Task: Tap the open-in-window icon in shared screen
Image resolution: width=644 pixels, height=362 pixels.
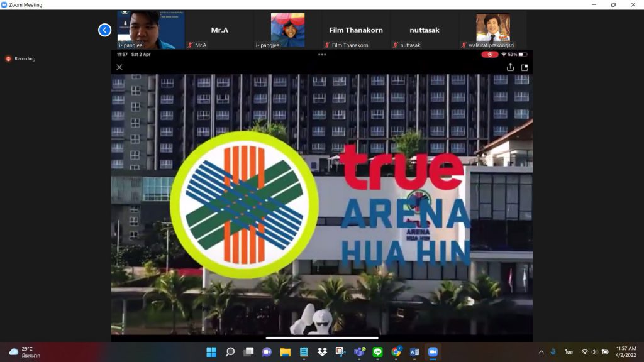Action: pyautogui.click(x=525, y=67)
